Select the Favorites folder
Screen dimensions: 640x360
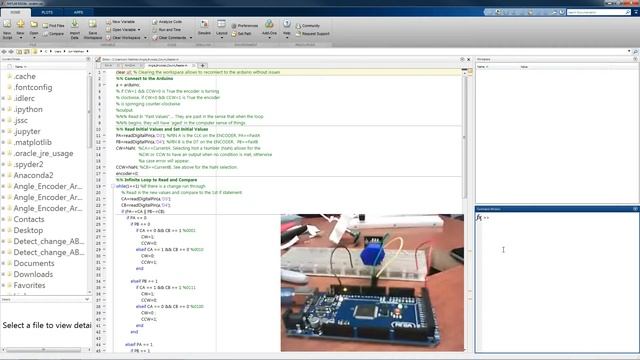tap(29, 286)
